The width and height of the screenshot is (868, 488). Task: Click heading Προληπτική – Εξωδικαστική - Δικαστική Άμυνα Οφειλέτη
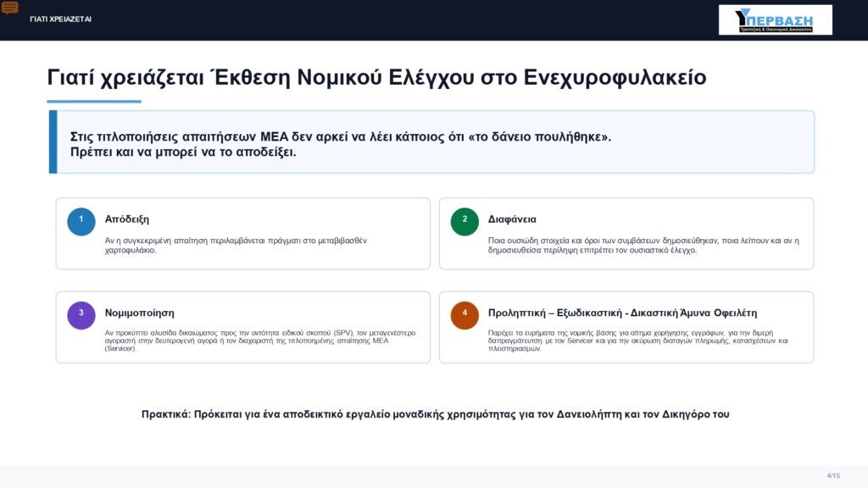point(622,313)
